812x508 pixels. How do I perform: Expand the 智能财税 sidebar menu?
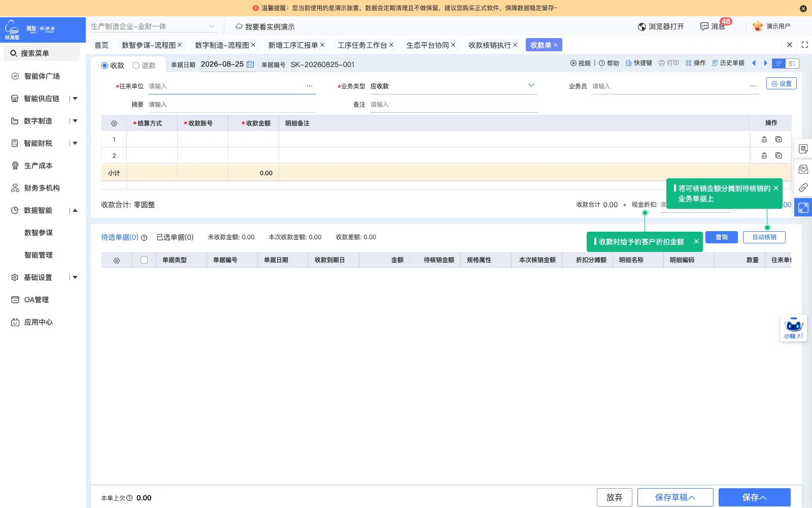coord(75,143)
